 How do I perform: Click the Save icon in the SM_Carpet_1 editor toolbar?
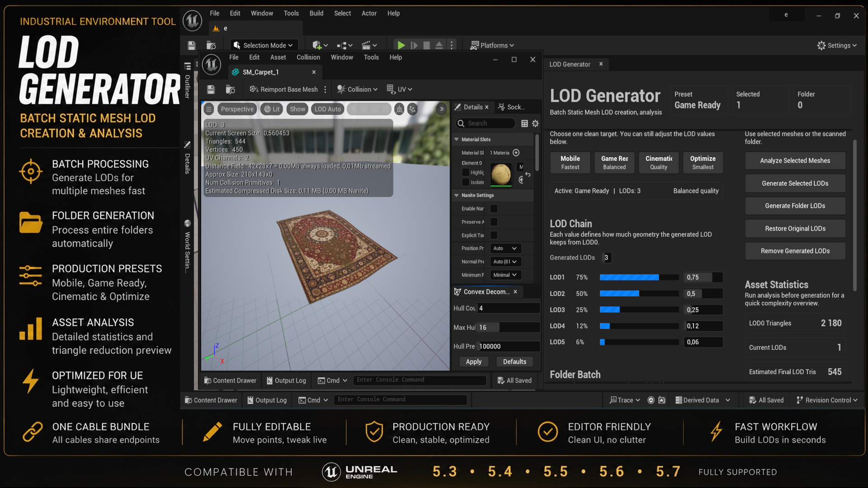coord(211,89)
